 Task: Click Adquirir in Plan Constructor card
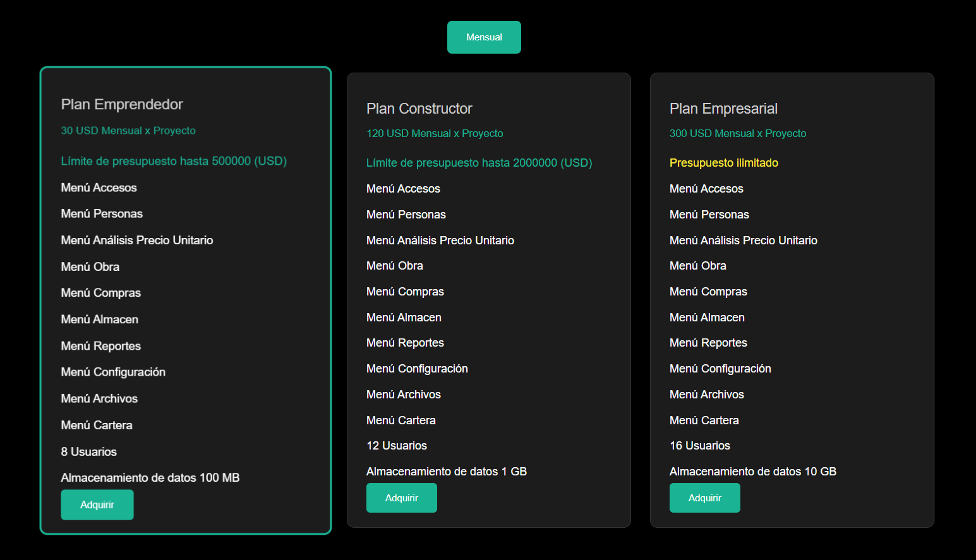pos(402,497)
